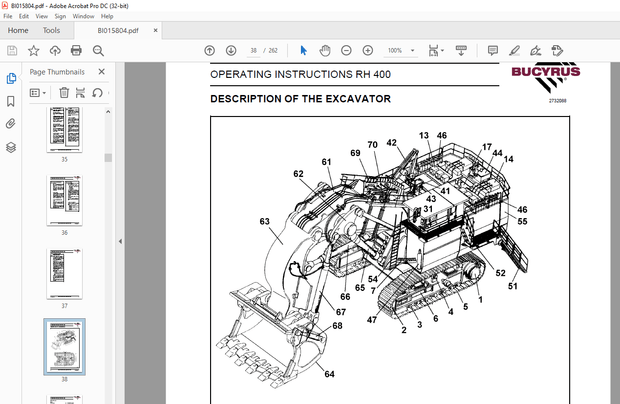Add a comment note
The width and height of the screenshot is (620, 404).
tap(493, 51)
